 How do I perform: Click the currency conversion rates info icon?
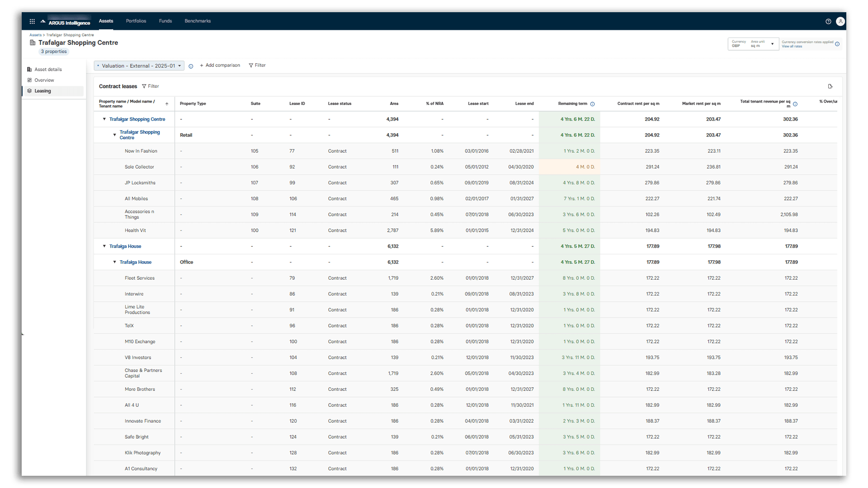coord(838,44)
